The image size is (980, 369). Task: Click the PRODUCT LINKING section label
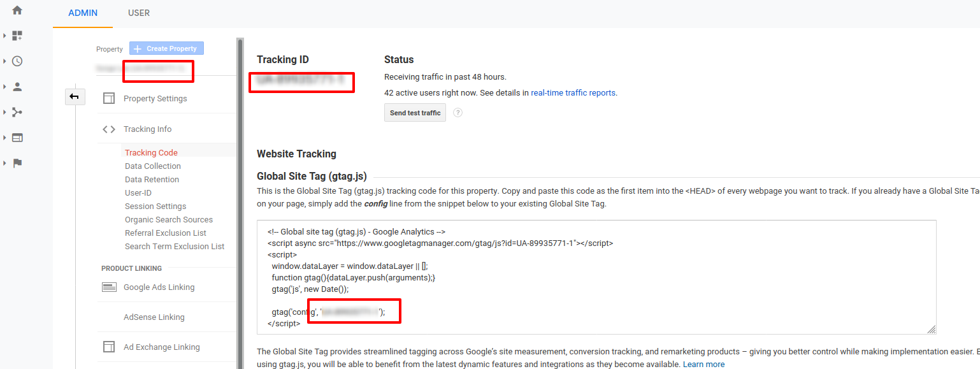(x=132, y=268)
